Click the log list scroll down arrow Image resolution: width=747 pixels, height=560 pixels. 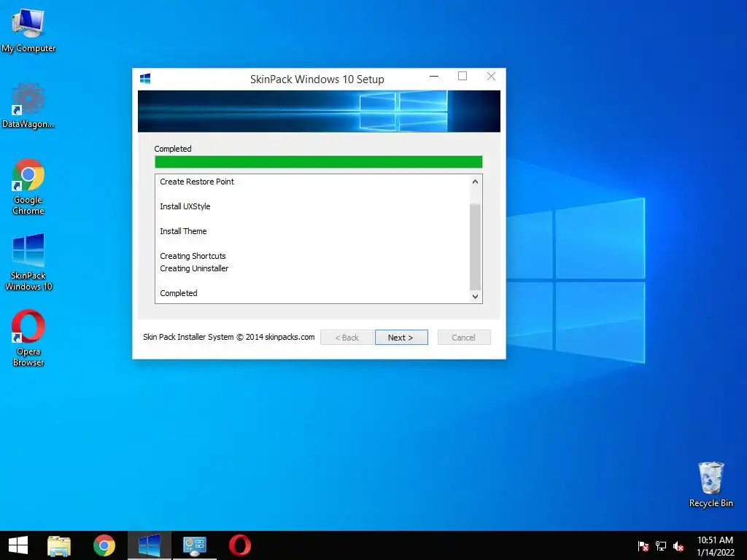point(475,296)
